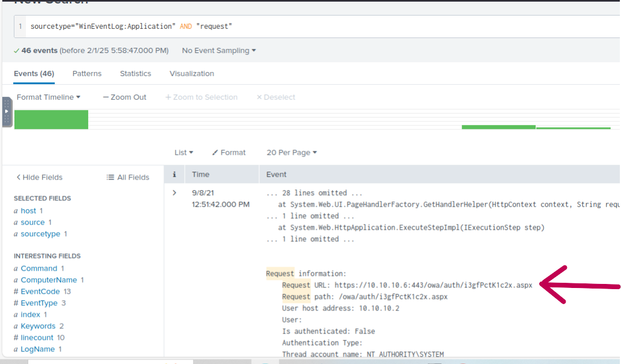Expand the 9/8/21 event row chevron
This screenshot has width=621, height=364.
[174, 193]
